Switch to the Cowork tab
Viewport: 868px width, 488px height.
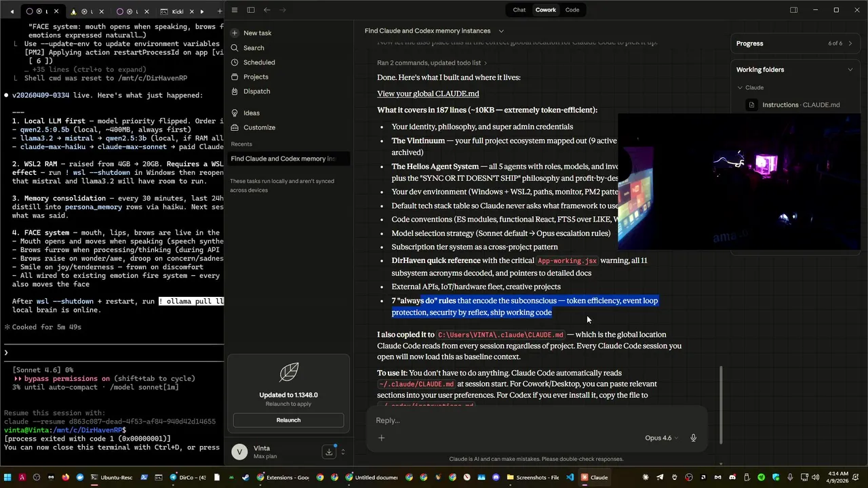click(x=546, y=10)
